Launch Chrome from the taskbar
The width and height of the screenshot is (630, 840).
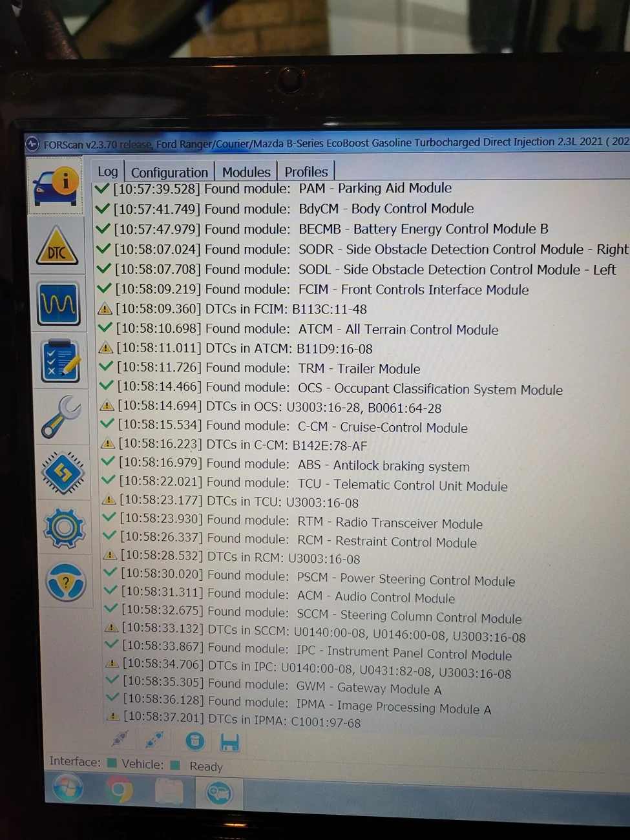coord(119,790)
